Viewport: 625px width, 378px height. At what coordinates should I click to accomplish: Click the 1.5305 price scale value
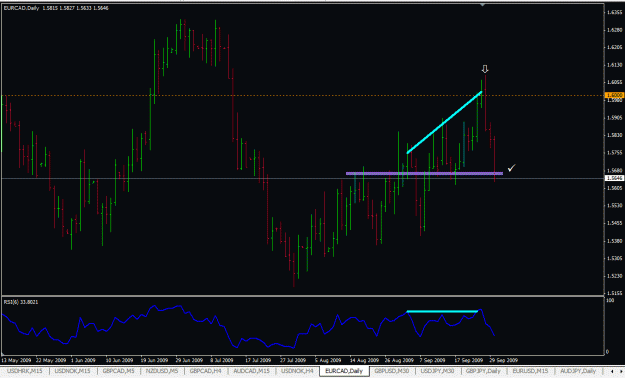tap(615, 259)
